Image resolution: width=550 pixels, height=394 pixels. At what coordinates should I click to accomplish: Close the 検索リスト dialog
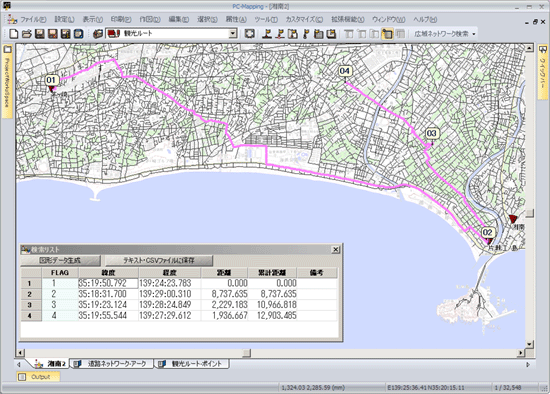pos(335,249)
